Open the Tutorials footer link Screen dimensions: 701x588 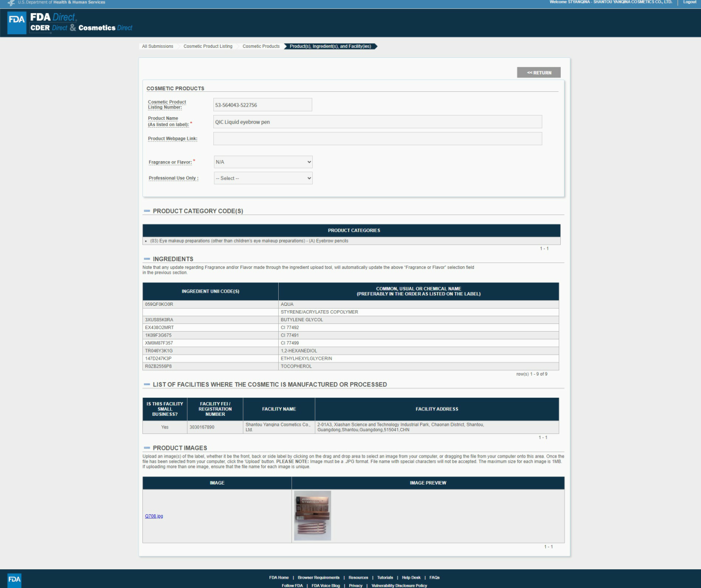click(385, 578)
